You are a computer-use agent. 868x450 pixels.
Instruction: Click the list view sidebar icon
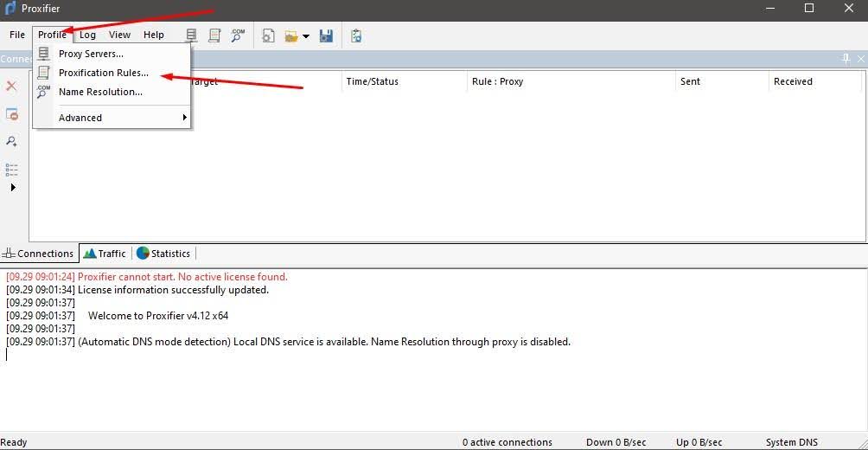(11, 170)
